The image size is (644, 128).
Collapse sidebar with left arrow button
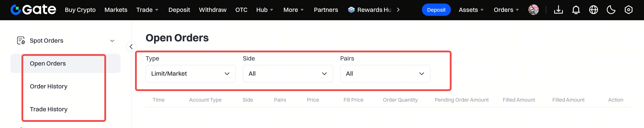pyautogui.click(x=131, y=47)
